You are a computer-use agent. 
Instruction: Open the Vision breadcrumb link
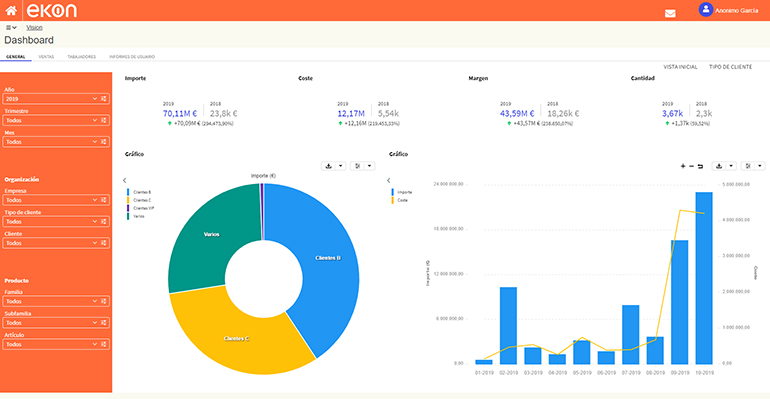coord(34,27)
